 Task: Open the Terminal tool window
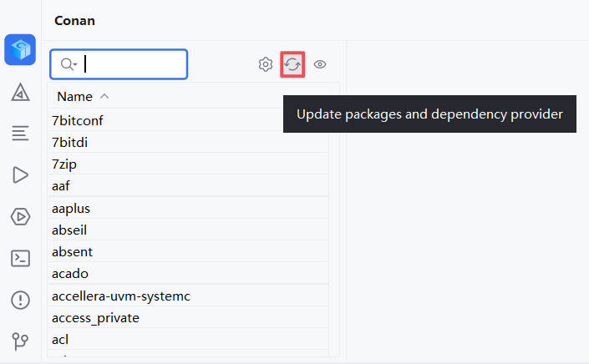click(20, 258)
